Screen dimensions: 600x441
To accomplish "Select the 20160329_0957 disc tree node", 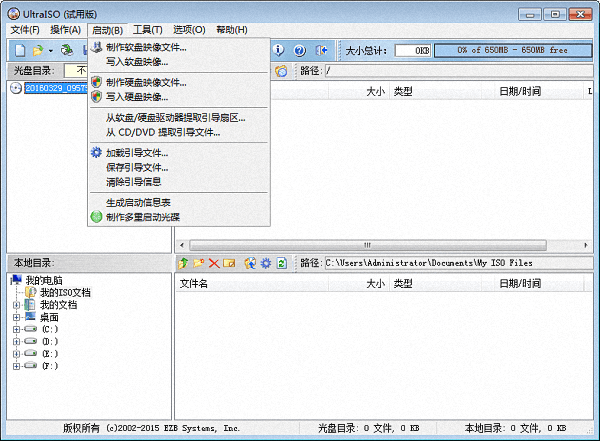I will (x=56, y=88).
